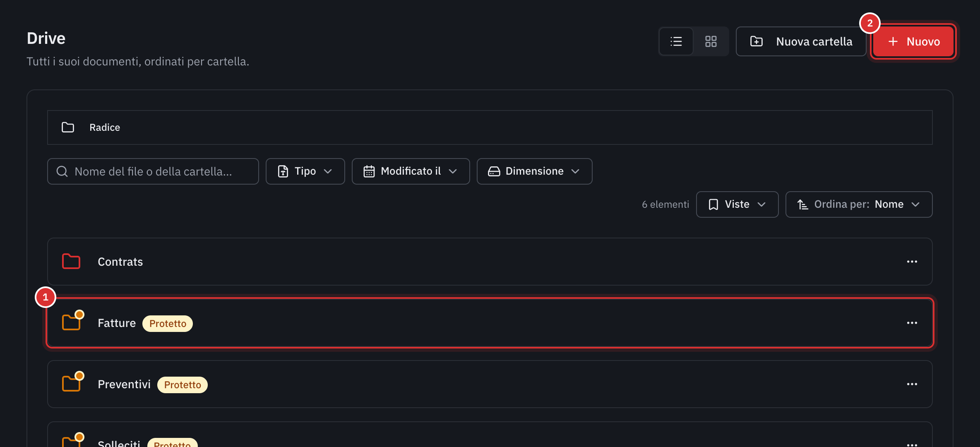This screenshot has height=447, width=980.
Task: Open the Preventivi folder
Action: tap(490, 384)
